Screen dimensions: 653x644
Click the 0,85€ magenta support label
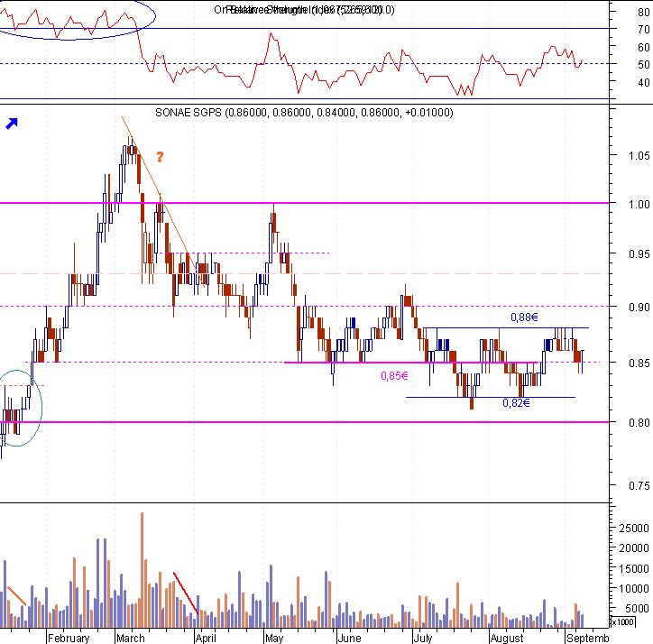394,376
